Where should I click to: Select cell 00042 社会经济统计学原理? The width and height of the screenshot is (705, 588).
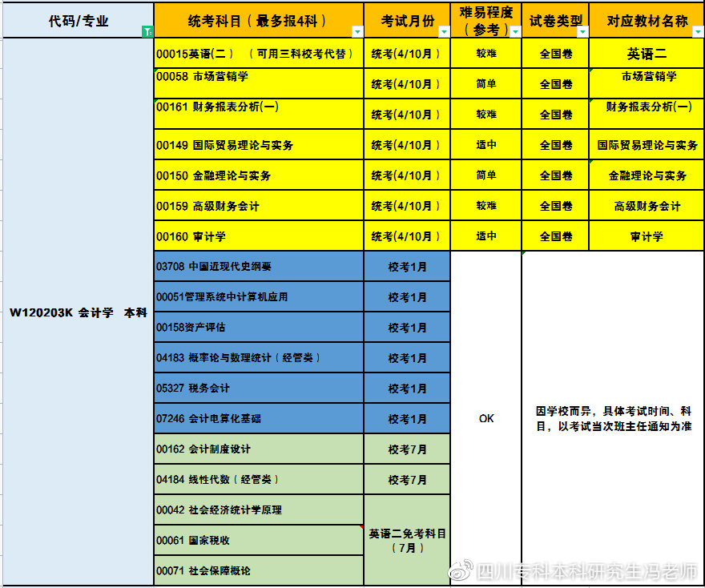(x=259, y=510)
